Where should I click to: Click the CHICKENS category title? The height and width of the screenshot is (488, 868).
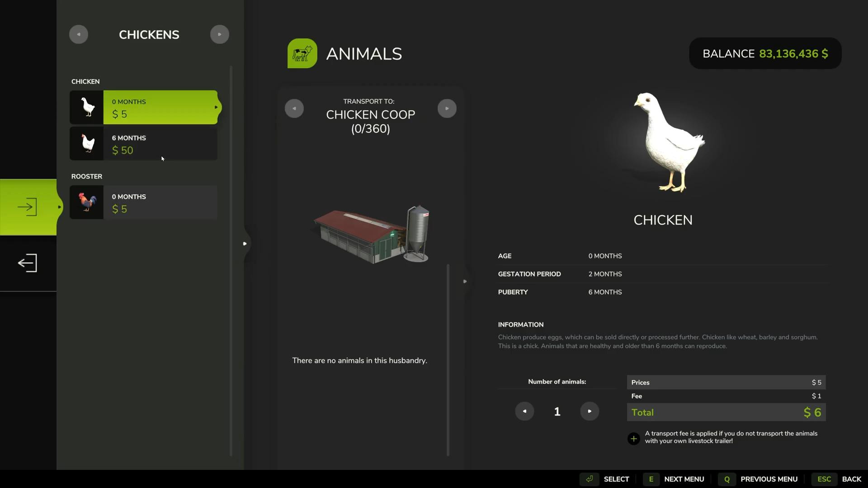pyautogui.click(x=149, y=35)
